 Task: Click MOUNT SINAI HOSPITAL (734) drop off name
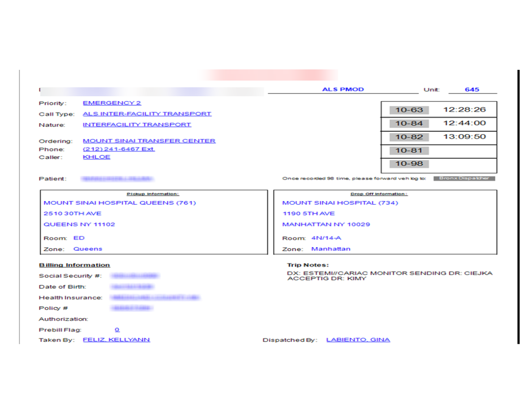(x=340, y=203)
